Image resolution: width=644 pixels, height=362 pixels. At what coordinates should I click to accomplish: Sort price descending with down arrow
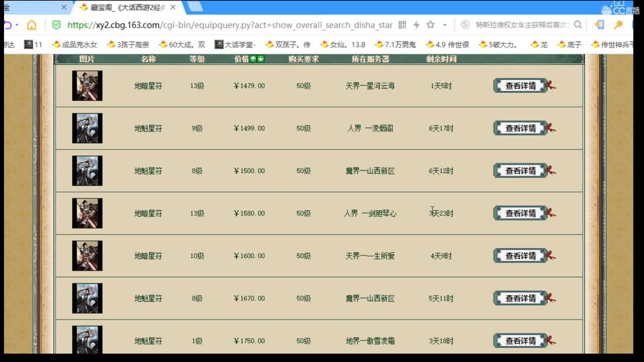[x=261, y=59]
